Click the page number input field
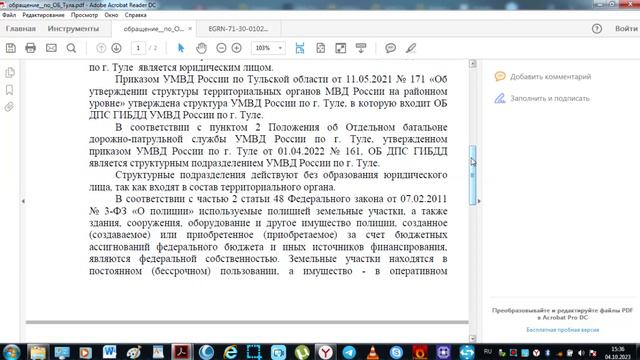The image size is (640, 360). click(x=138, y=48)
